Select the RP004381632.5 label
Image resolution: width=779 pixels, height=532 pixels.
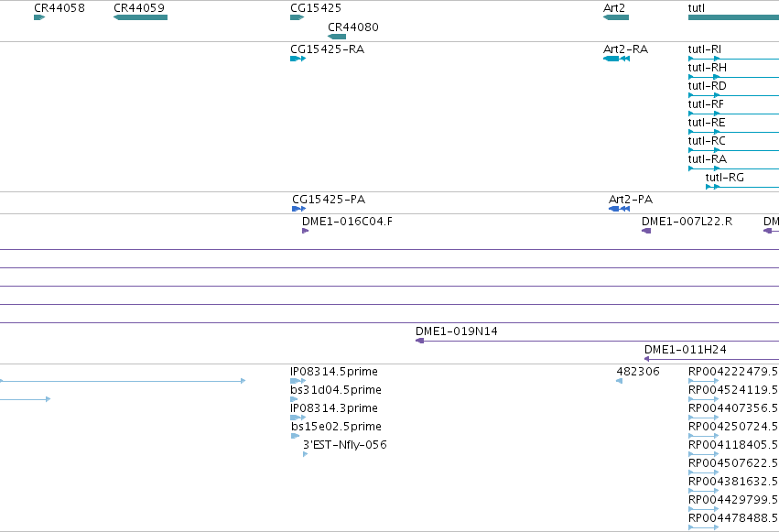733,482
